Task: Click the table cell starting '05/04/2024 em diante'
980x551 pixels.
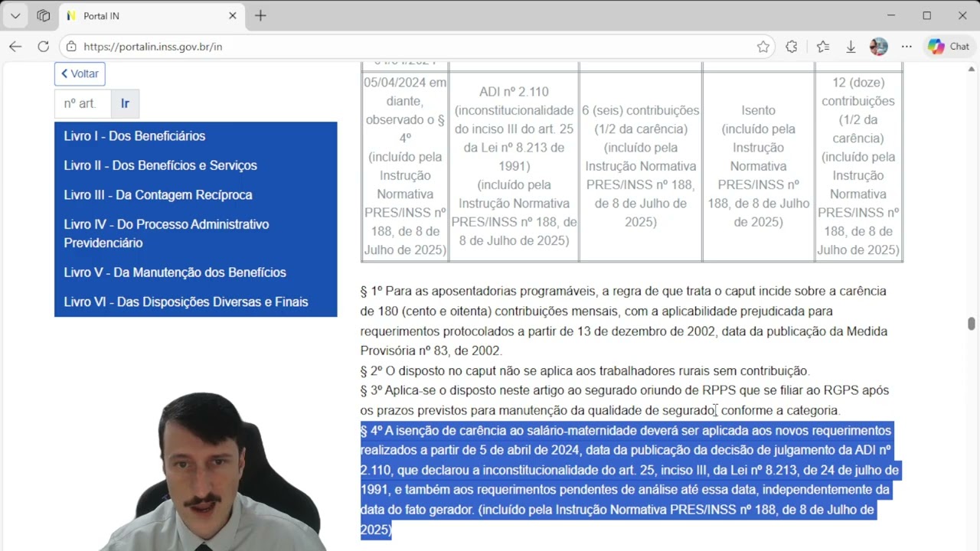Action: (x=405, y=166)
